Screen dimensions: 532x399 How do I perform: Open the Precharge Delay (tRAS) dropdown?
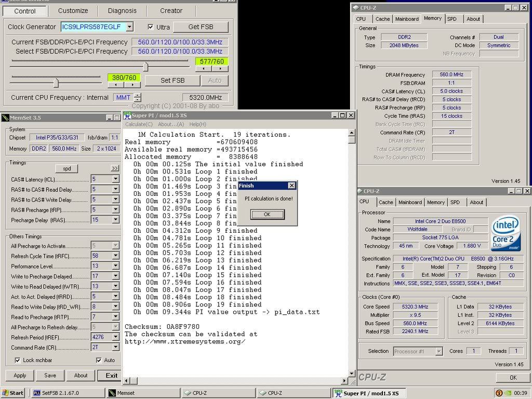(x=116, y=220)
